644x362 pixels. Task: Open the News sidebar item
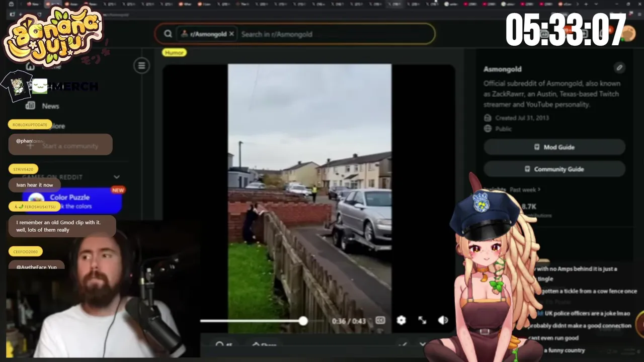tap(50, 106)
